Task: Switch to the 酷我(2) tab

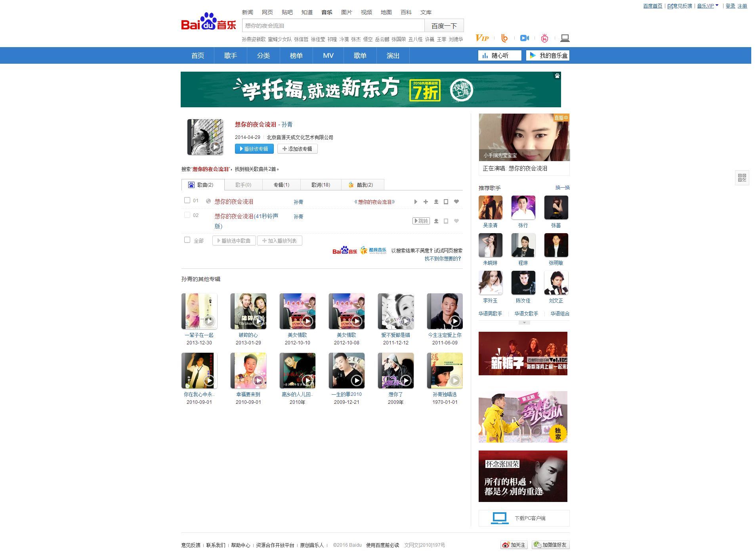Action: pyautogui.click(x=363, y=185)
